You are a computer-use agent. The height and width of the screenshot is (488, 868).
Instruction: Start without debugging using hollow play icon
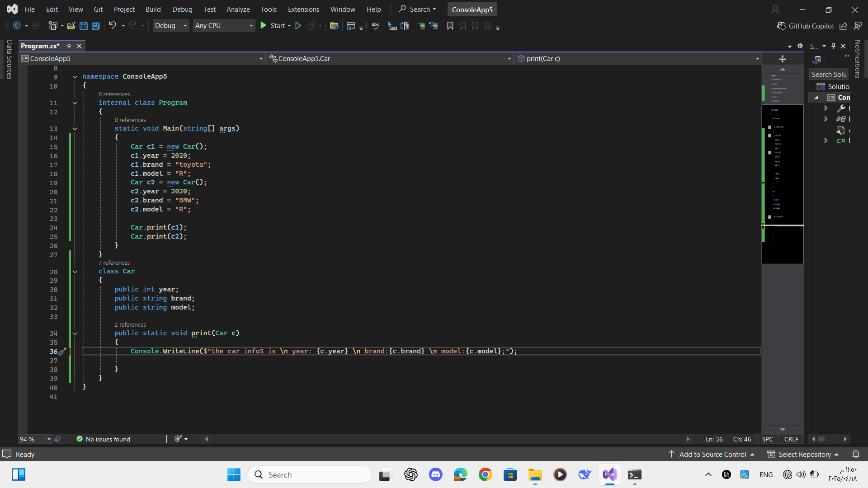[298, 26]
